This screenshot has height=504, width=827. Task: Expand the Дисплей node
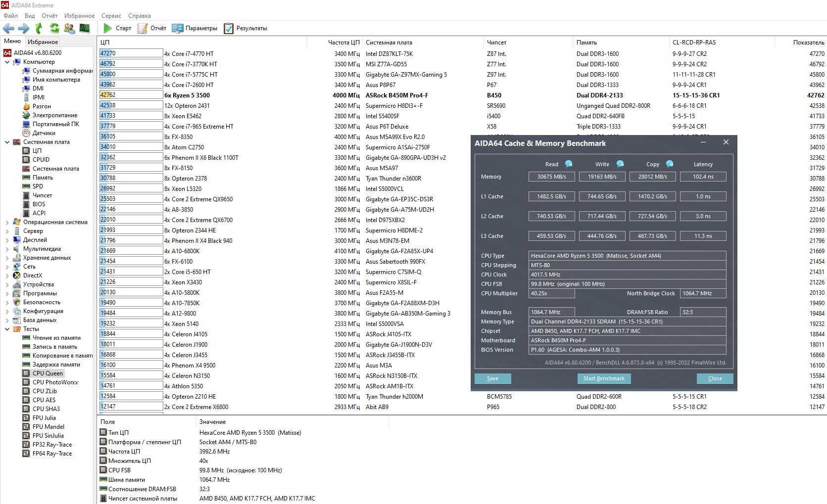pyautogui.click(x=7, y=240)
